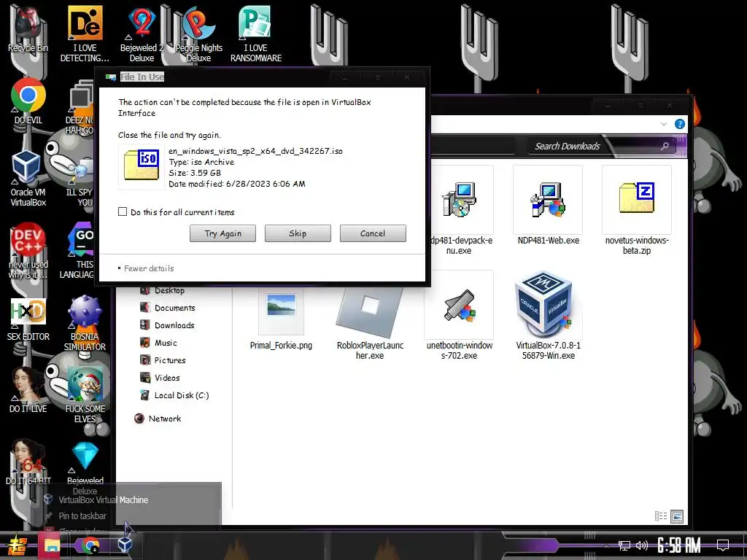The width and height of the screenshot is (747, 560).
Task: Open the Dev C++ never used shortcut
Action: point(28,251)
